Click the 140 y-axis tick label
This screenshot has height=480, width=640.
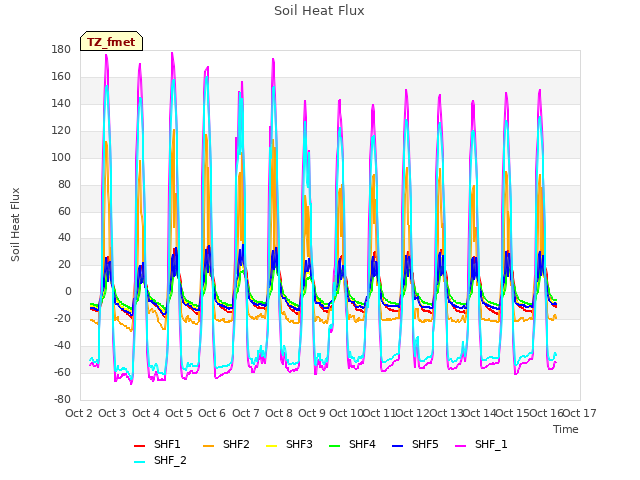[61, 104]
